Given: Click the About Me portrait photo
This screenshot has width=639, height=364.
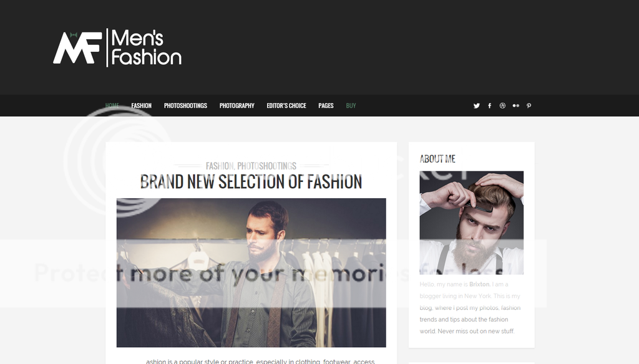Looking at the screenshot, I should click(x=472, y=223).
